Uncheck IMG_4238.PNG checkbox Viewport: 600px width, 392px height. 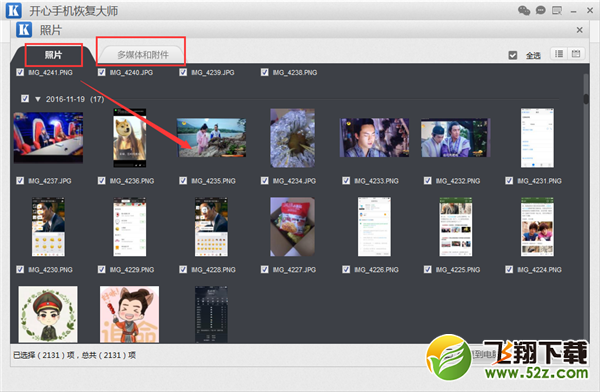[x=264, y=72]
